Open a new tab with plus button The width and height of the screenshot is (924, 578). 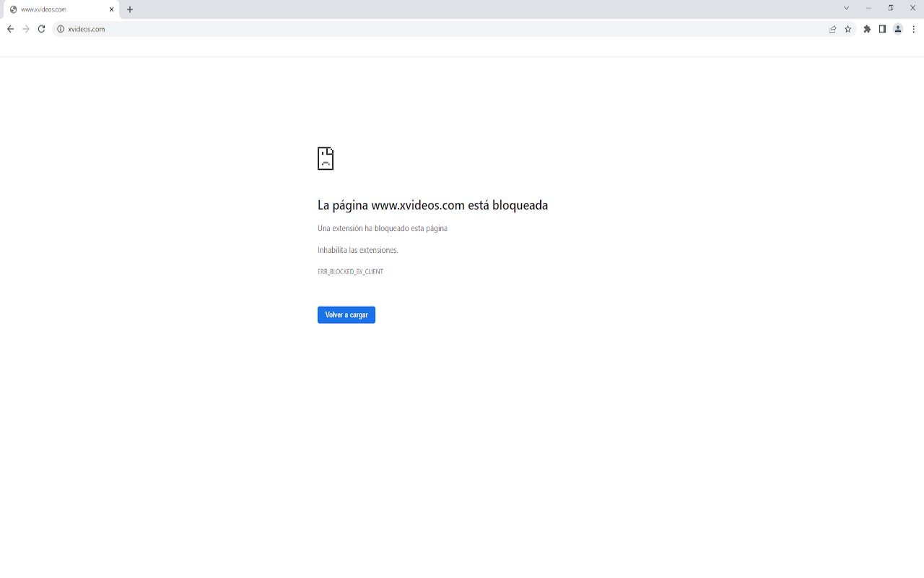[x=130, y=9]
